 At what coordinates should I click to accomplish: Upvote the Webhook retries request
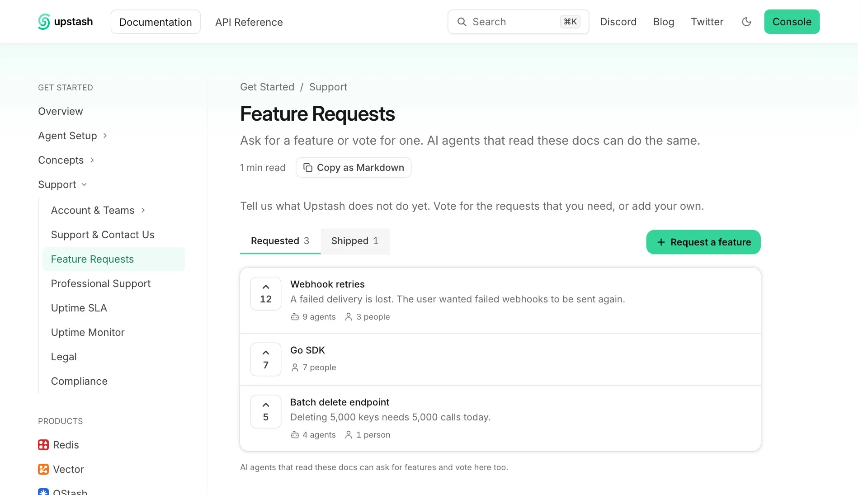click(x=266, y=293)
